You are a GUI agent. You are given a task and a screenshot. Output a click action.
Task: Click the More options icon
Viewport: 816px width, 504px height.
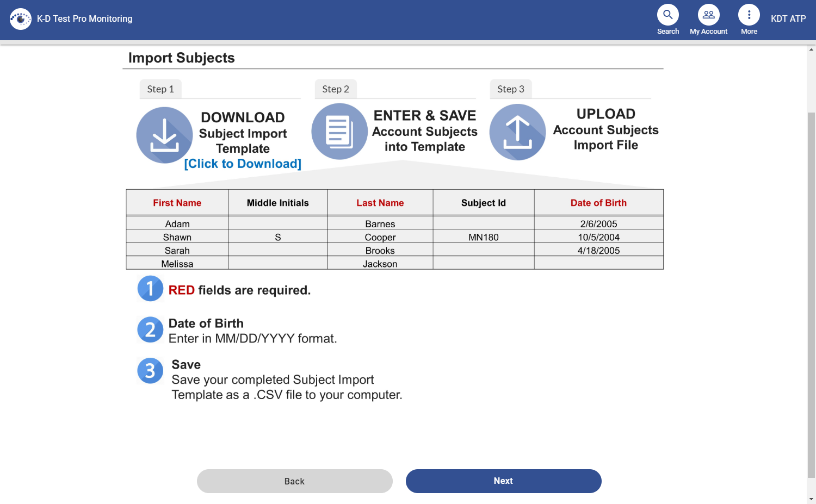coord(749,15)
